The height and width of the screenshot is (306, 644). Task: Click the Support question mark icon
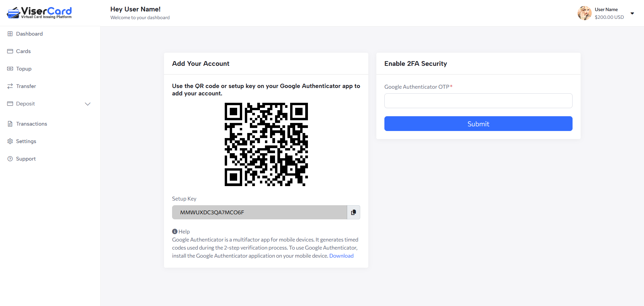(x=10, y=159)
